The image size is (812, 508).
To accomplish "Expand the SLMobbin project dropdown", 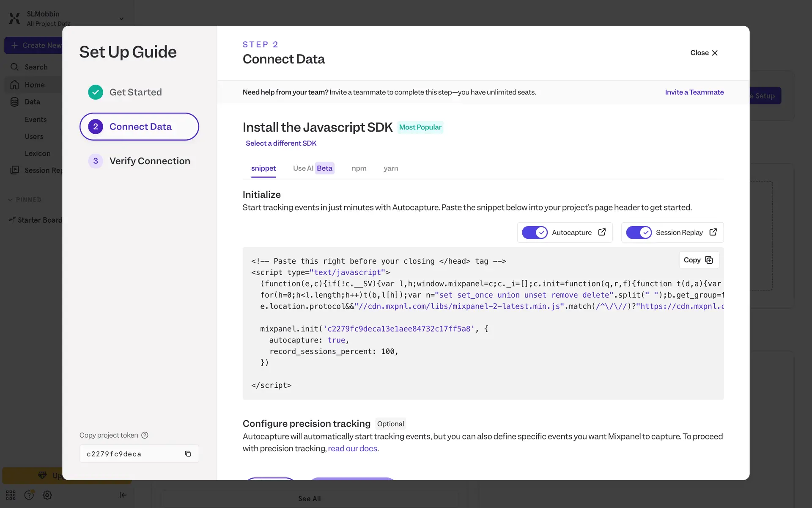I will [x=121, y=19].
